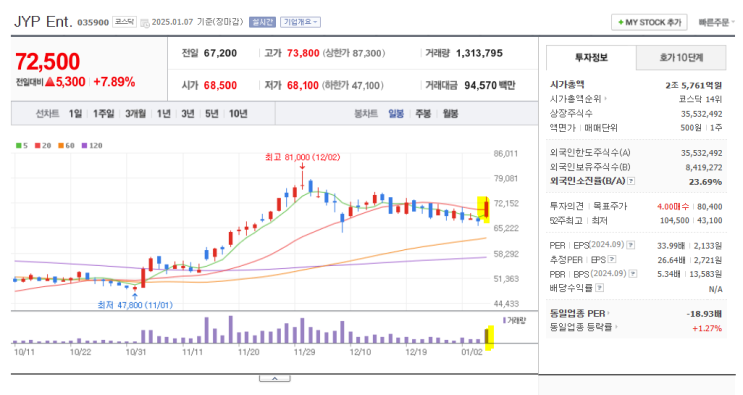Open the 기업개요 dropdown
The height and width of the screenshot is (395, 743).
pos(300,22)
